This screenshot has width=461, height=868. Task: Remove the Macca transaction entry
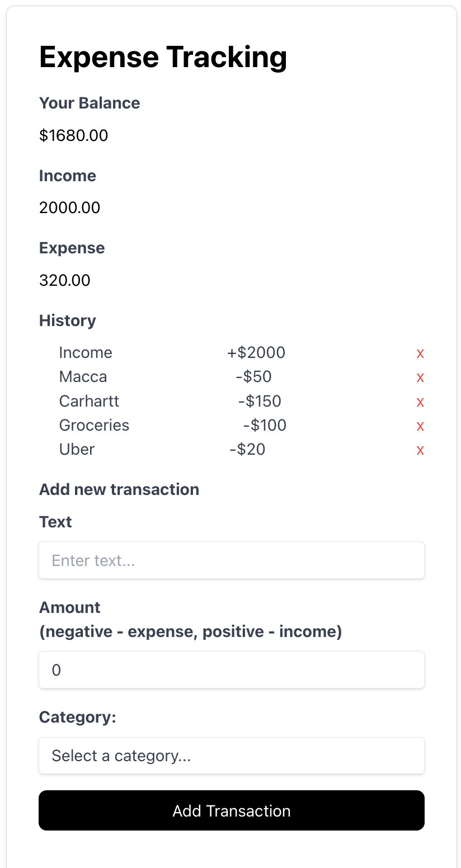pos(420,378)
